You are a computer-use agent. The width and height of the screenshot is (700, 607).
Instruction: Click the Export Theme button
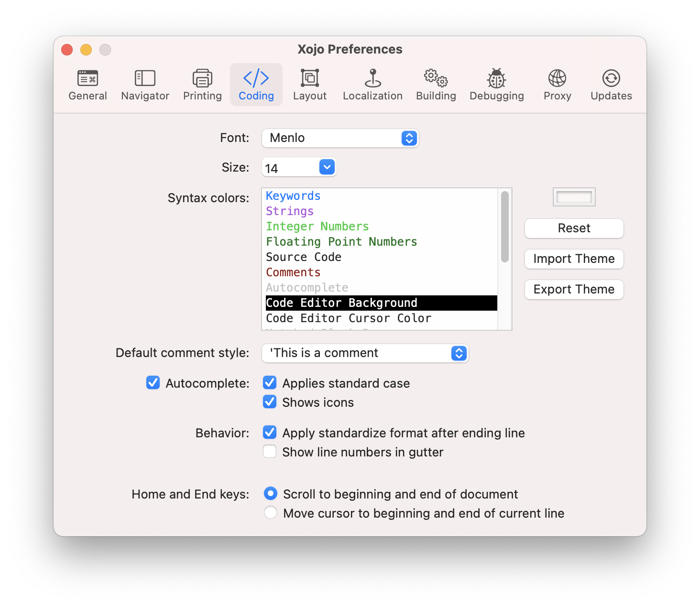(x=574, y=290)
